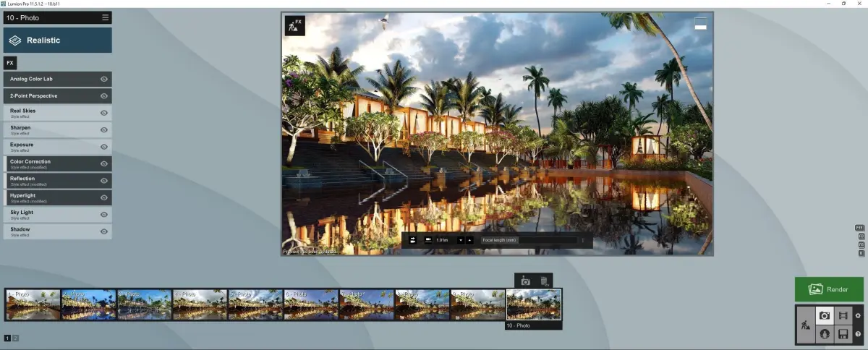Click the white rectangle icon in preview corner
Viewport: 868px width, 350px height.
(x=700, y=24)
